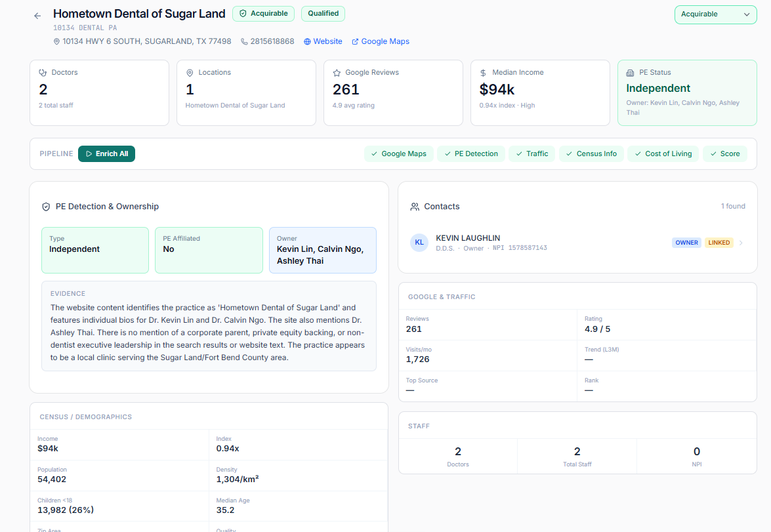
Task: Expand Kevin Laughlin contact with the chevron
Action: tap(741, 243)
